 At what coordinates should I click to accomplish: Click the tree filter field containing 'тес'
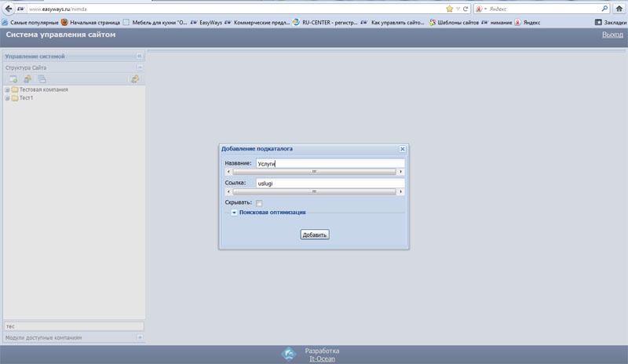[74, 326]
